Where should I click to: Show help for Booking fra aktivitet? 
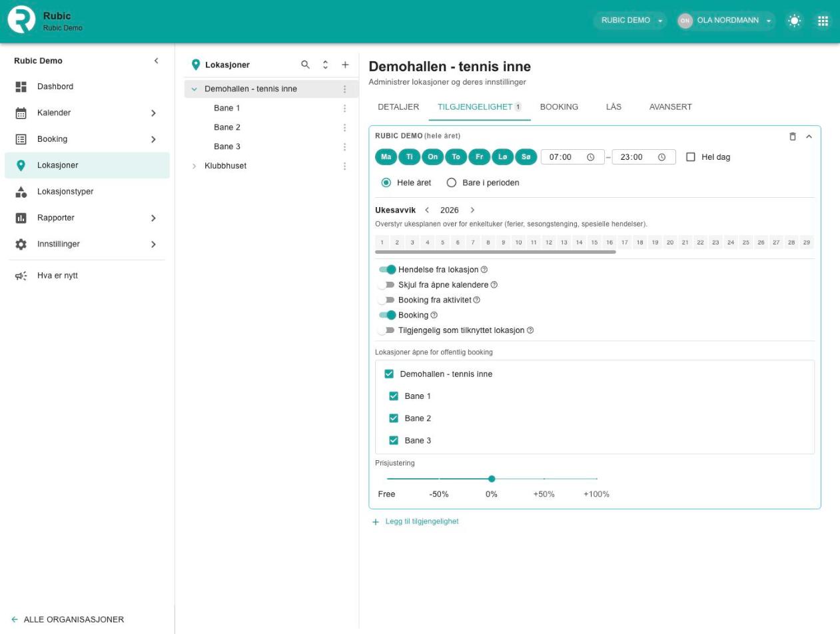pyautogui.click(x=476, y=300)
